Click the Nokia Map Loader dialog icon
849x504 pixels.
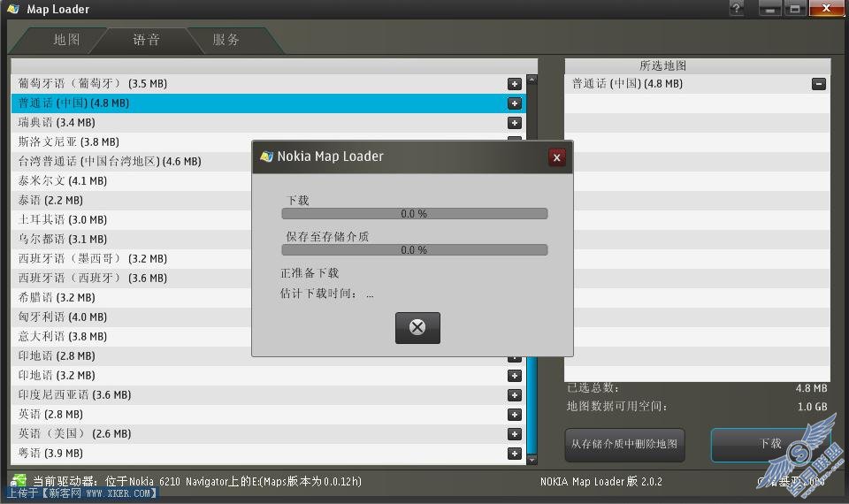pos(266,157)
